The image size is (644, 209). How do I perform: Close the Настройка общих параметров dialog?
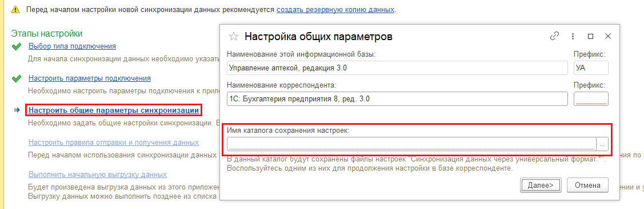[x=608, y=36]
